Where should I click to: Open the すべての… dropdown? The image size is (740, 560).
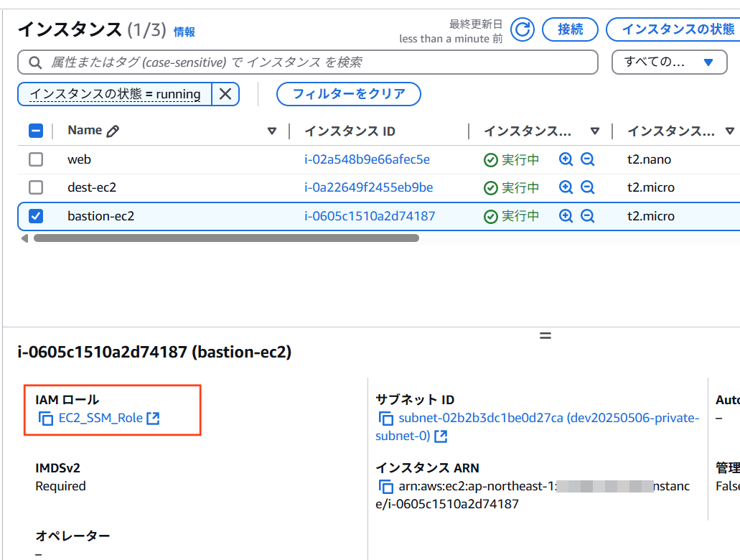click(x=669, y=62)
